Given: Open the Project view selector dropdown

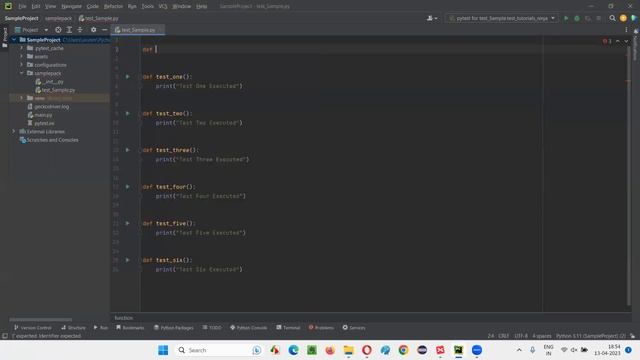Looking at the screenshot, I should tap(31, 30).
